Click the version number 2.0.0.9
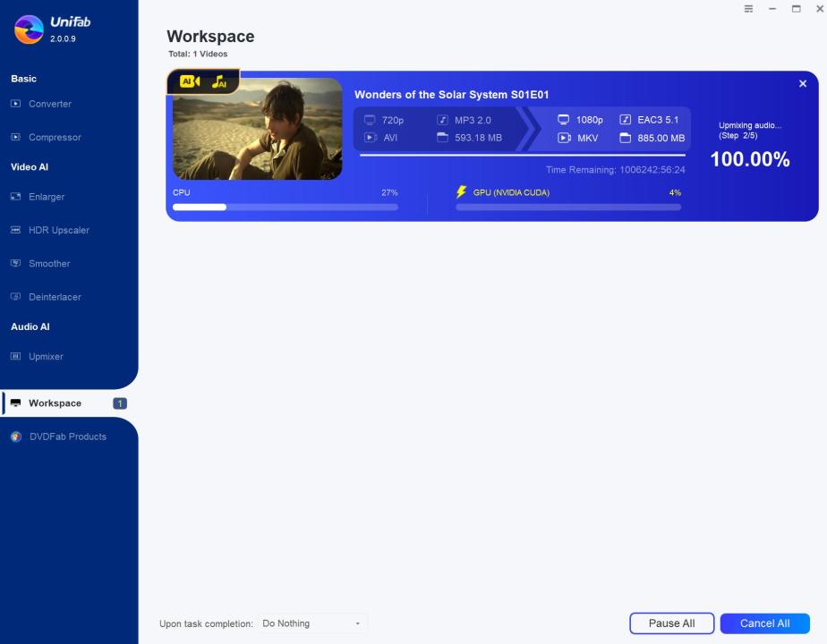Viewport: 827px width, 644px height. click(63, 38)
